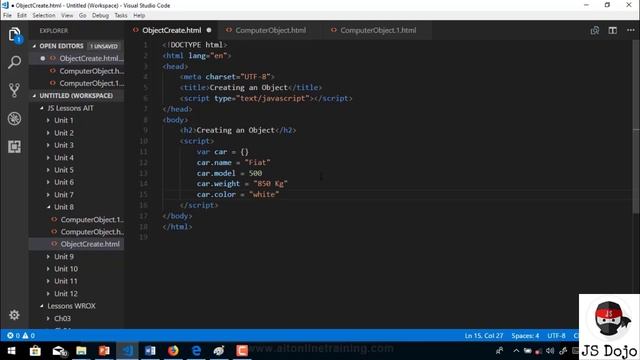Show hidden system tray icons
This screenshot has height=360, width=640.
click(x=516, y=351)
